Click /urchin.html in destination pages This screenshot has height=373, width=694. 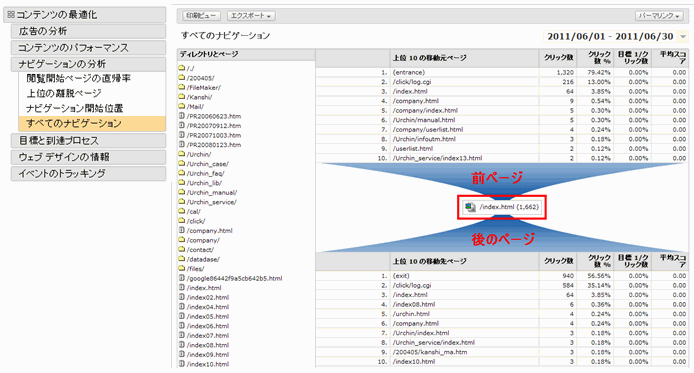click(x=411, y=314)
